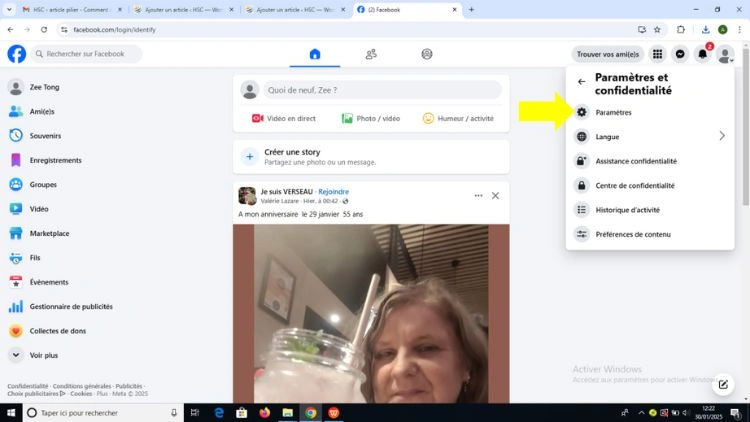Select Paramètres in the settings menu
The width and height of the screenshot is (750, 422).
click(x=613, y=112)
